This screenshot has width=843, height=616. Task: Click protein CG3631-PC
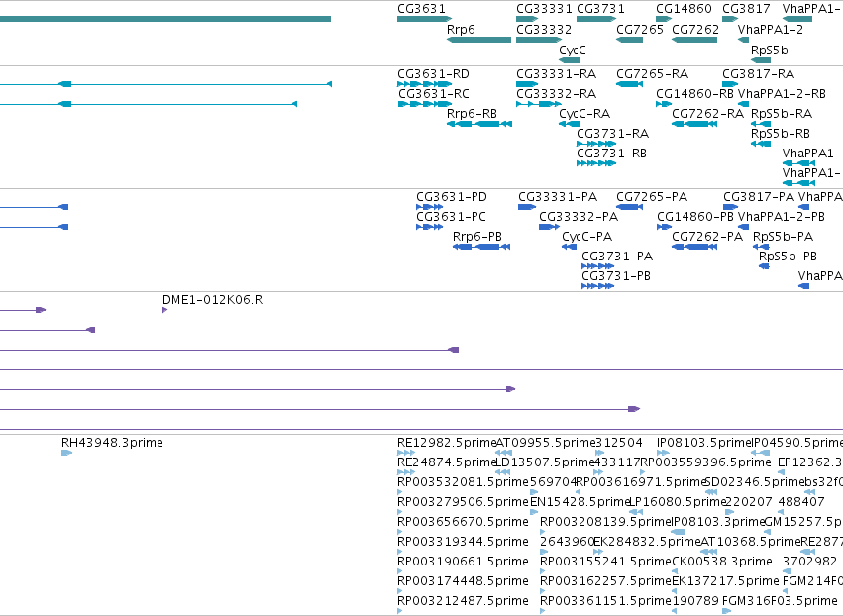(x=451, y=217)
